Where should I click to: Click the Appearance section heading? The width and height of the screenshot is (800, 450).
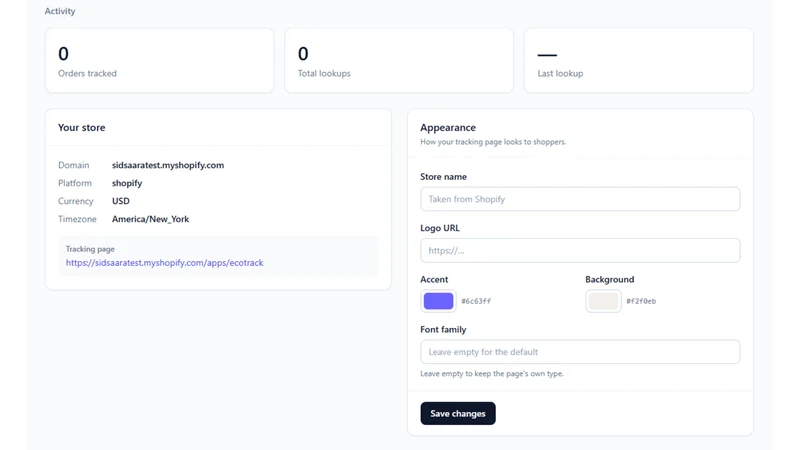[448, 128]
